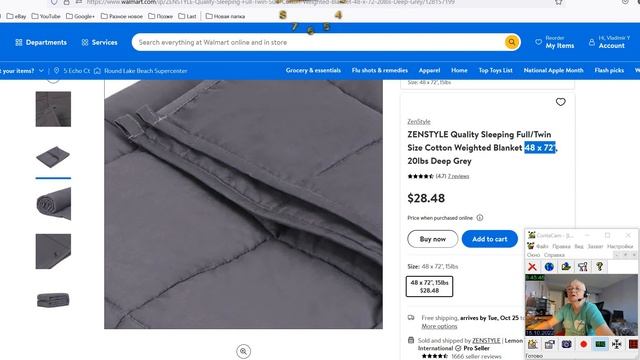Open the Настройки menu in CamtaCam
The image size is (640, 360).
tap(620, 246)
